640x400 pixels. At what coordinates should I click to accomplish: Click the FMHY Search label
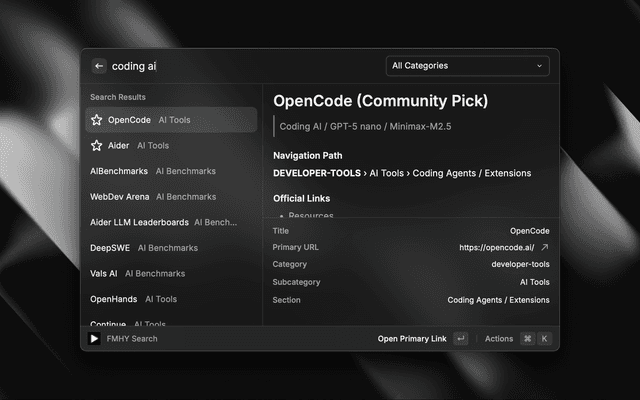132,339
